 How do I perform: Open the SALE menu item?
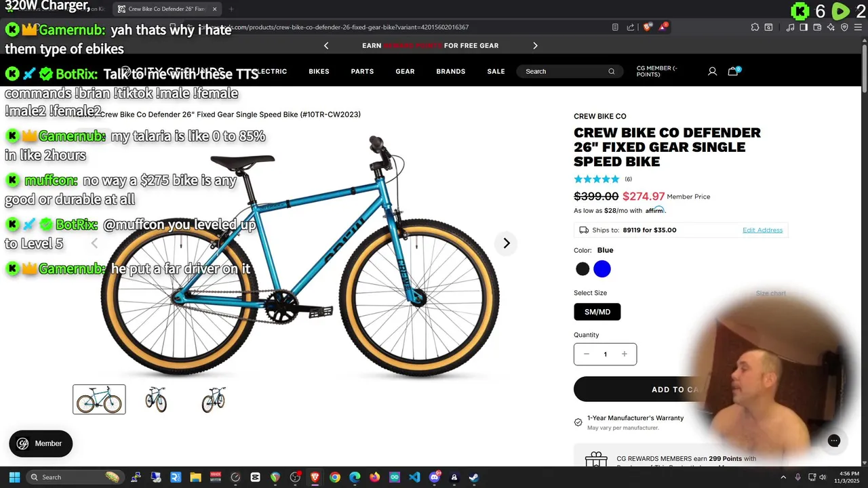point(496,71)
